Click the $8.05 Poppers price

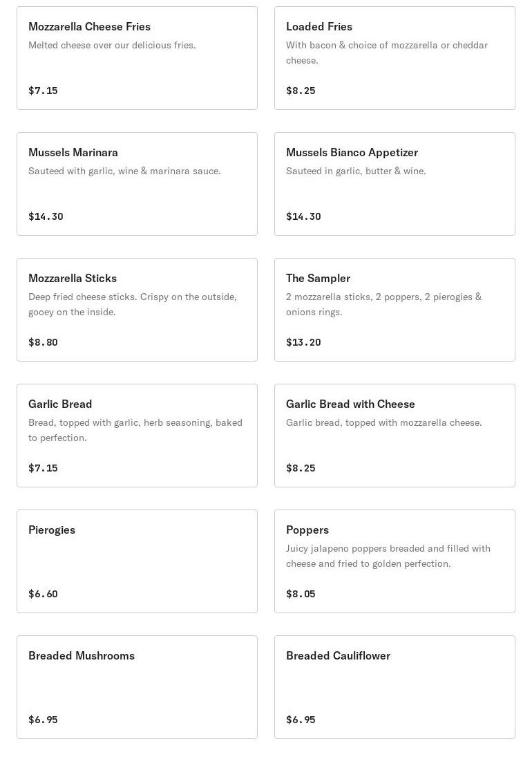tap(301, 594)
